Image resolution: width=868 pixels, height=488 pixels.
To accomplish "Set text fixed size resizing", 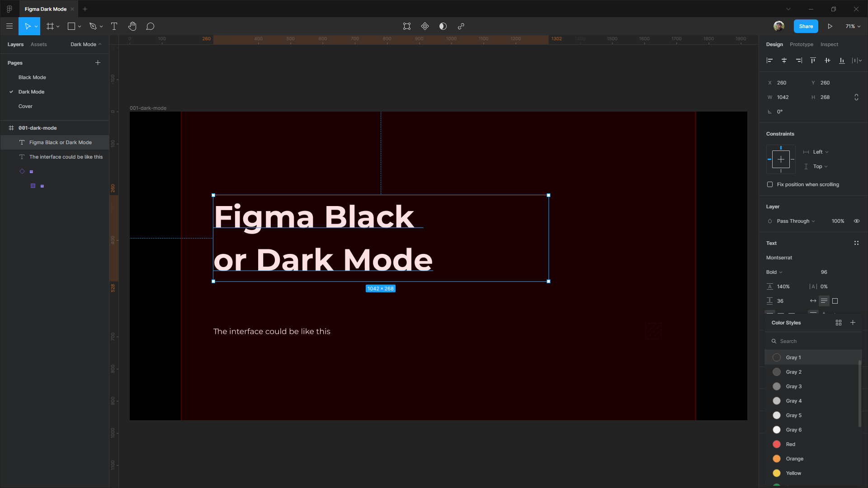I will (x=835, y=301).
